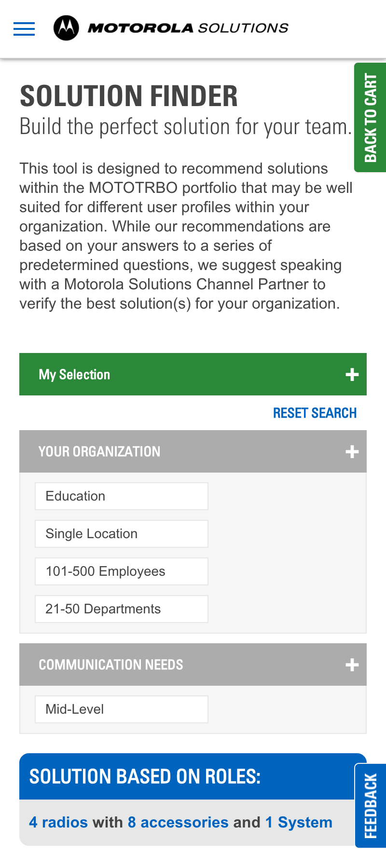
Task: Select the Single Location tag
Action: click(x=122, y=534)
